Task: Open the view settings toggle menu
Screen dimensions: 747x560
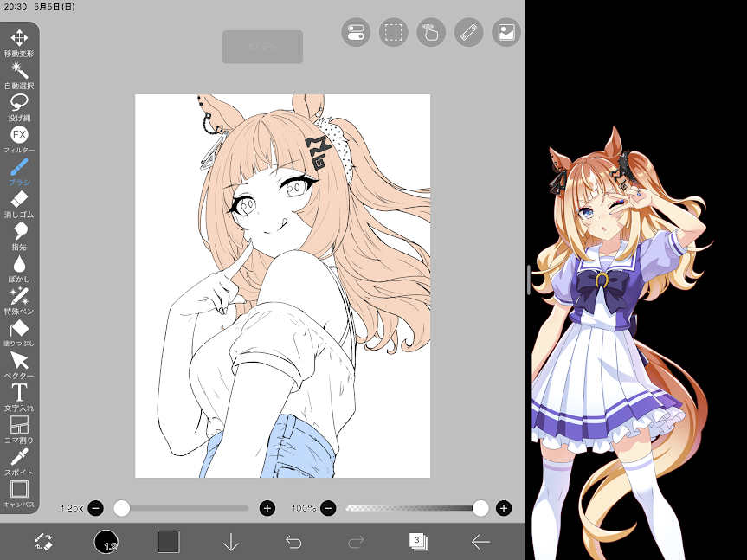Action: 356,32
